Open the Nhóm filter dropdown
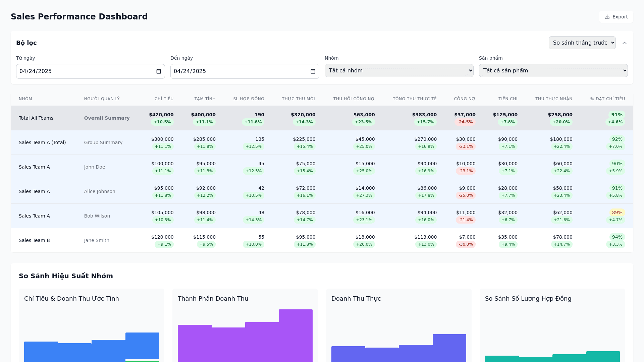The height and width of the screenshot is (362, 644). click(x=399, y=71)
